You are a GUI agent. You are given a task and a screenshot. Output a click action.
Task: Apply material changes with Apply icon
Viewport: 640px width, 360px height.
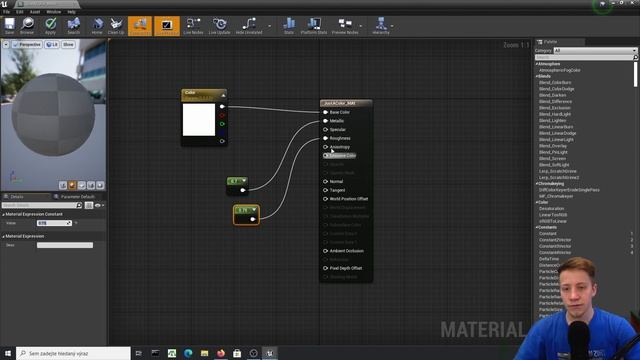click(x=50, y=26)
